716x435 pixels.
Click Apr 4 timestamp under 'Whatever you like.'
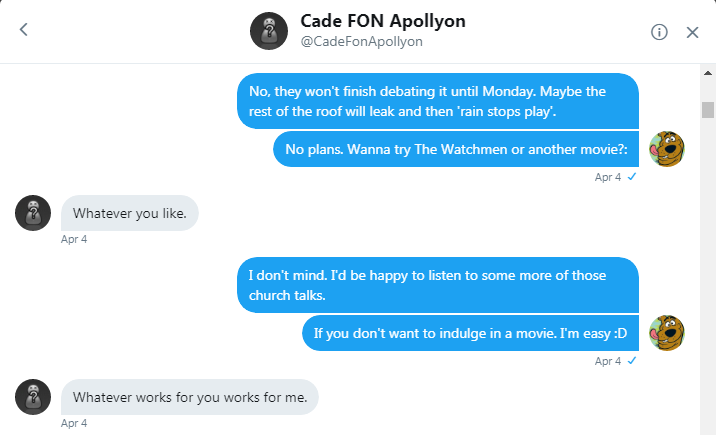coord(74,240)
